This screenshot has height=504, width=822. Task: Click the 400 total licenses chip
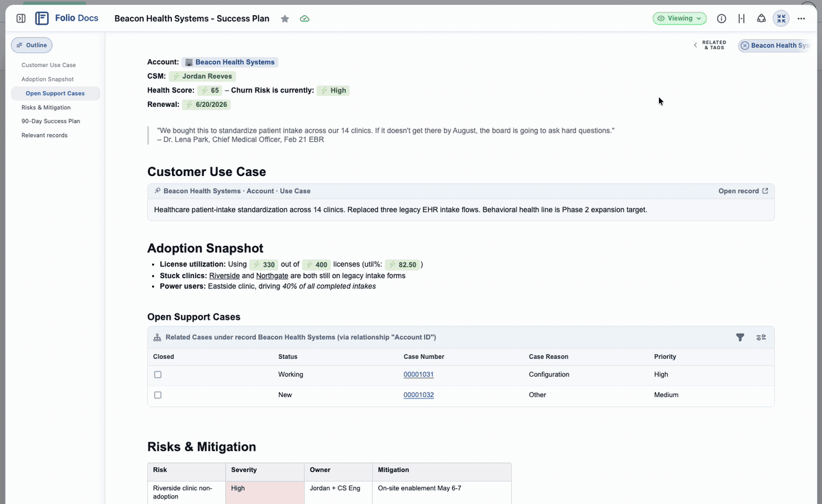(x=316, y=264)
